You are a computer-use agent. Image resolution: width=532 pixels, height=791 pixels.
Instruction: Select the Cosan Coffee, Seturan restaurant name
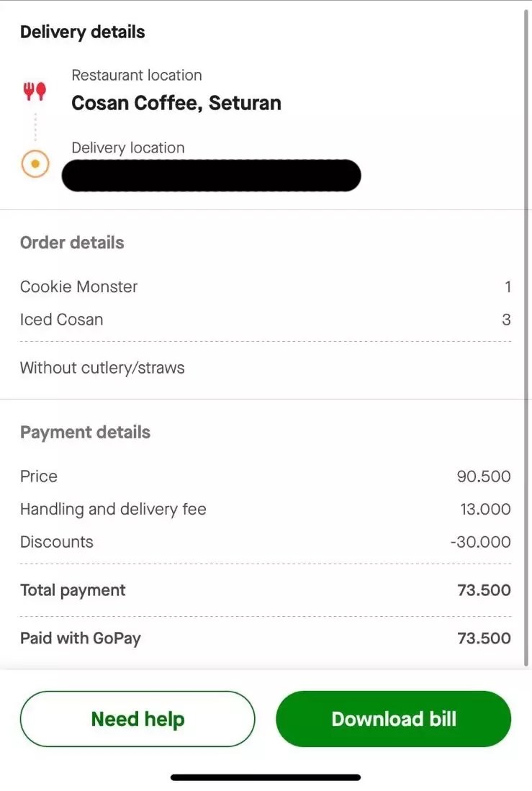[x=176, y=103]
